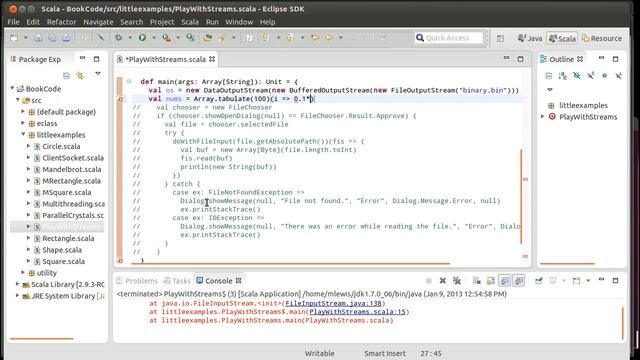Toggle hide static members in Outline
This screenshot has width=640, height=360.
(591, 76)
